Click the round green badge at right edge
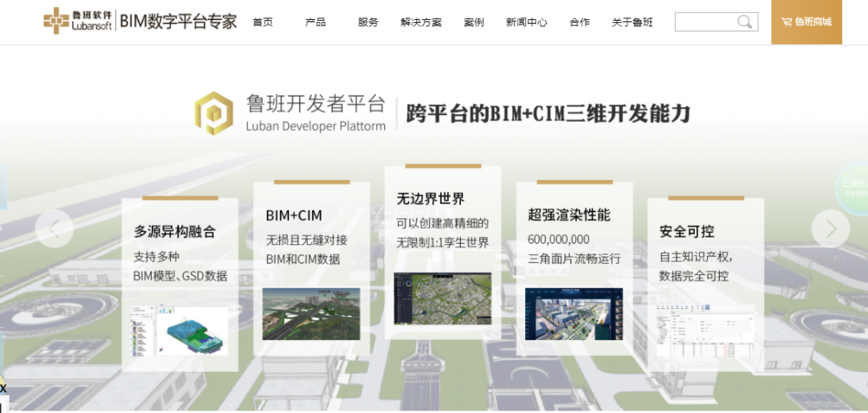Screen dimensions: 868x413 (x=853, y=188)
